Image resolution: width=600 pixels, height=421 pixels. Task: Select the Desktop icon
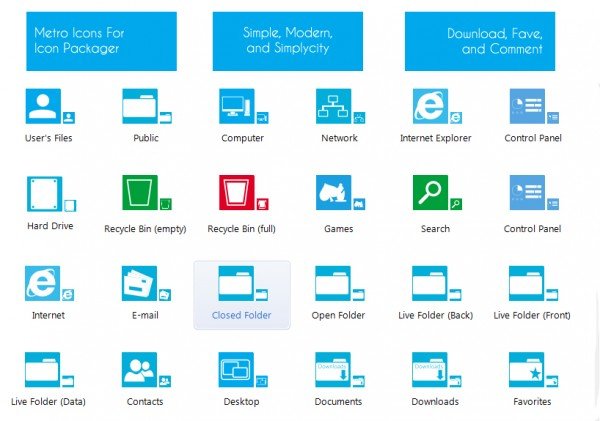(236, 370)
